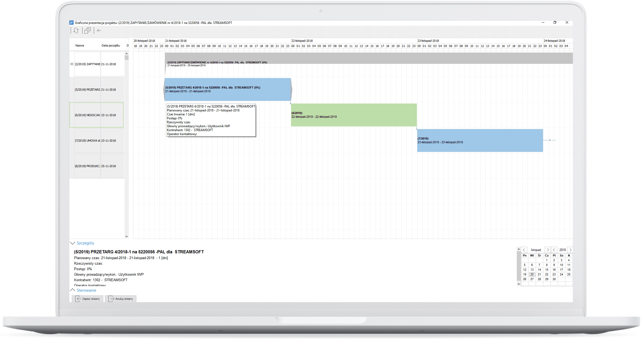
Task: Select the (5/2019) PRZETARG row
Action: (x=97, y=90)
